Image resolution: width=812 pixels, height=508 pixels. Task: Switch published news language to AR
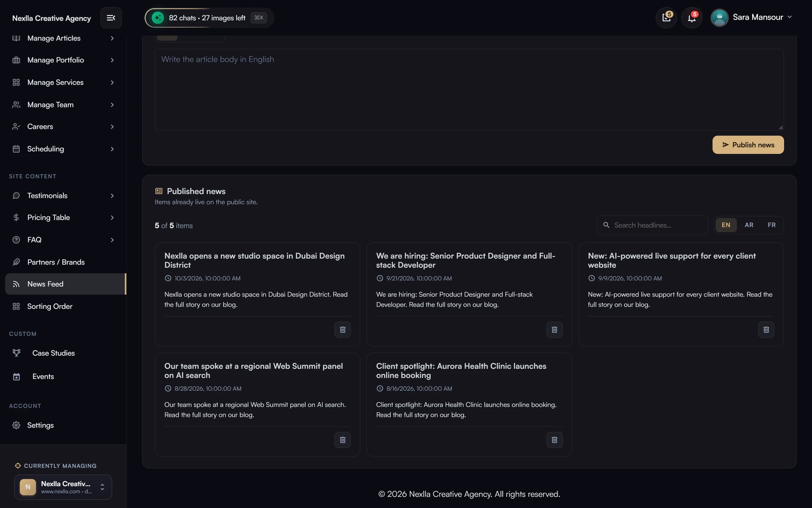(749, 225)
